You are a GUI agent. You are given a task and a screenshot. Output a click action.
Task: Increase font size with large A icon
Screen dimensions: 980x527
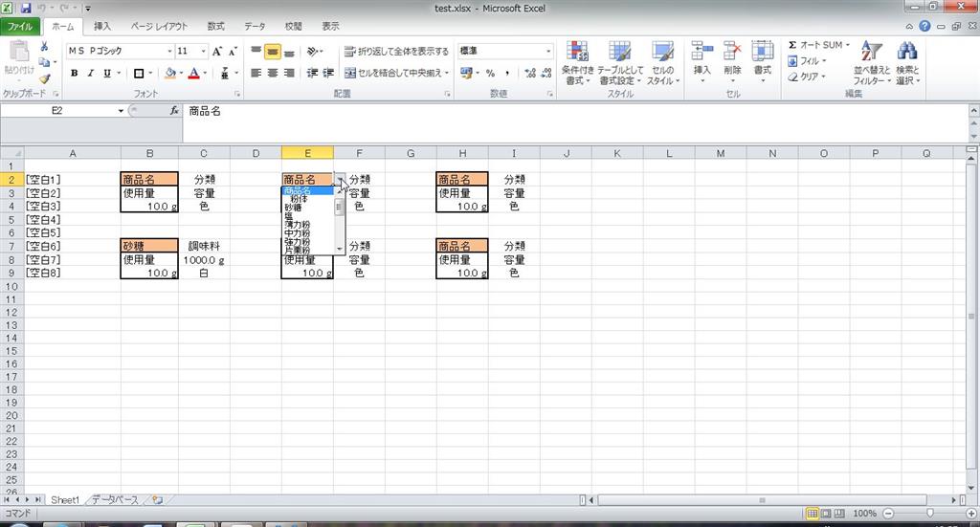pyautogui.click(x=217, y=52)
